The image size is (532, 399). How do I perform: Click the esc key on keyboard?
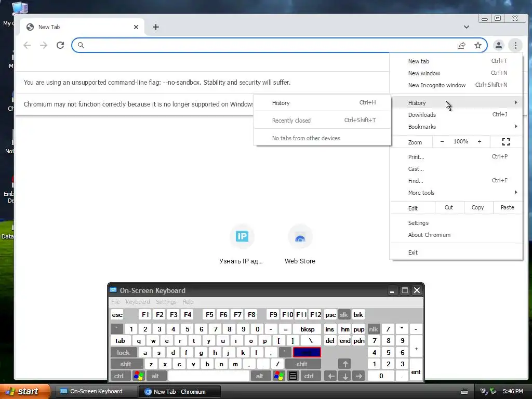[117, 314]
